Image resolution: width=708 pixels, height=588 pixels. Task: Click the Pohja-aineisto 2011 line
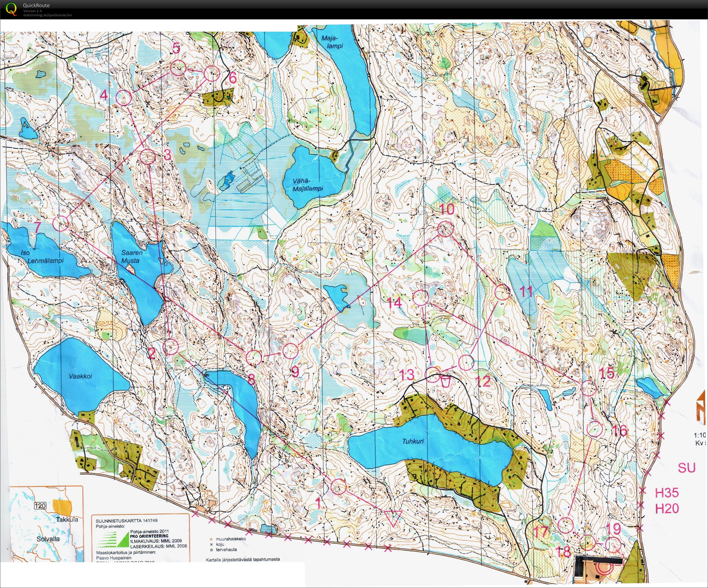[149, 531]
